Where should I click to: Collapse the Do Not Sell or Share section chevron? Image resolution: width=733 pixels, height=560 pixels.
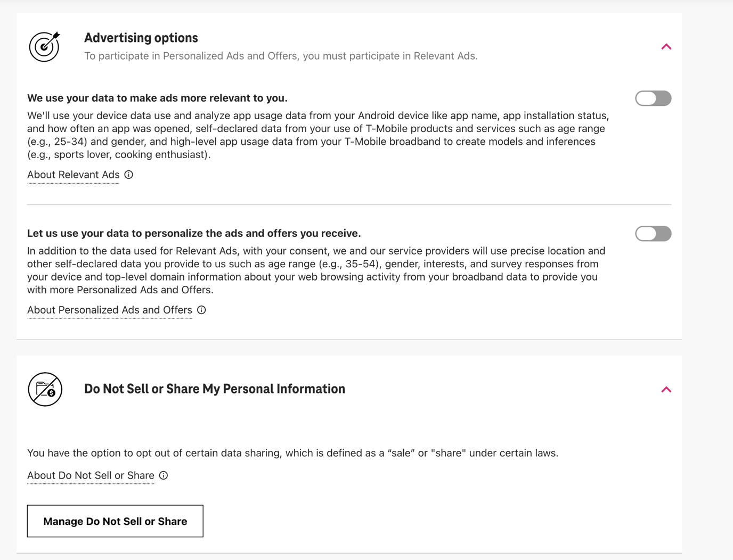pyautogui.click(x=666, y=390)
